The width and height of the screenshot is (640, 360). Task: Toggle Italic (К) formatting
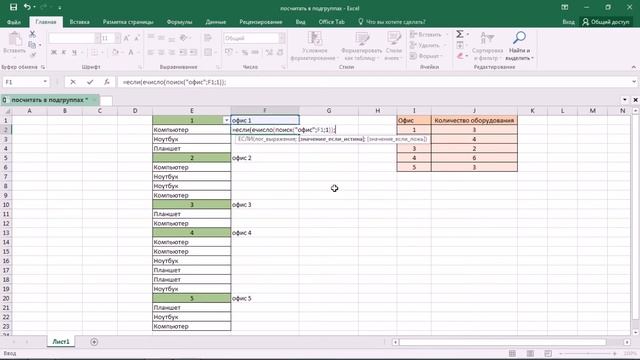(x=64, y=52)
